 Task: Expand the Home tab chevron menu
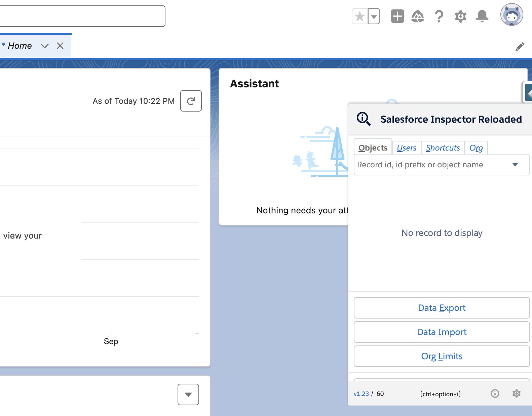click(x=45, y=46)
